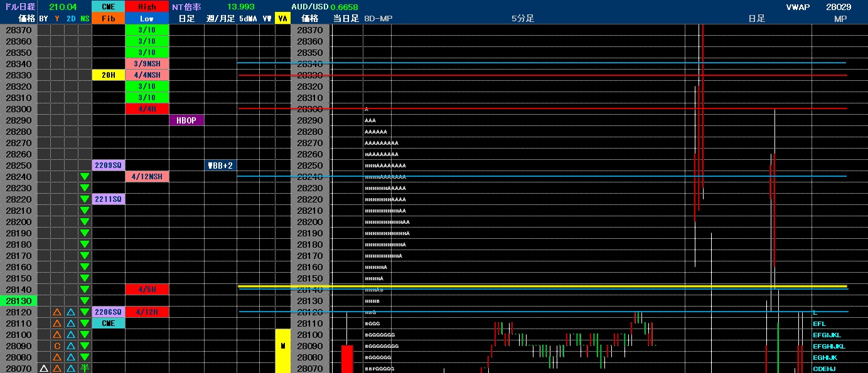Select the 2211SQ cell
868x373 pixels.
[108, 199]
